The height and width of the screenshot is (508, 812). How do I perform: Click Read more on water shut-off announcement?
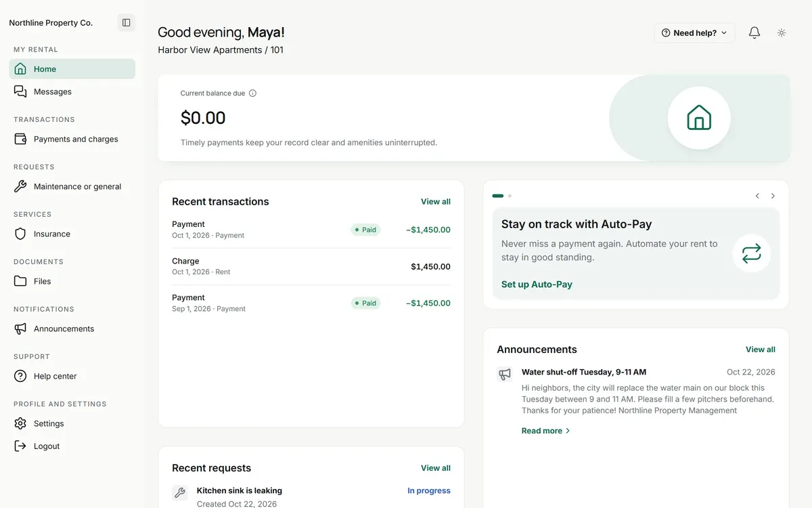click(546, 431)
